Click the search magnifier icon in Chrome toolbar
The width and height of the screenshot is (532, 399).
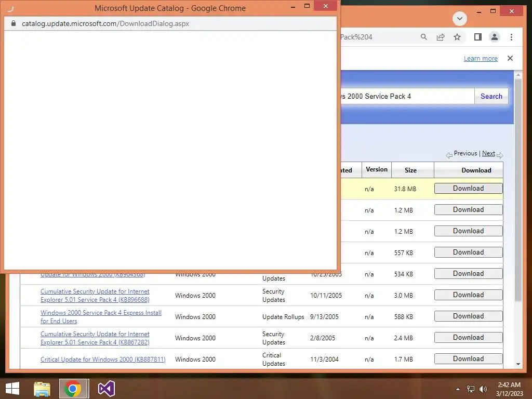point(424,37)
